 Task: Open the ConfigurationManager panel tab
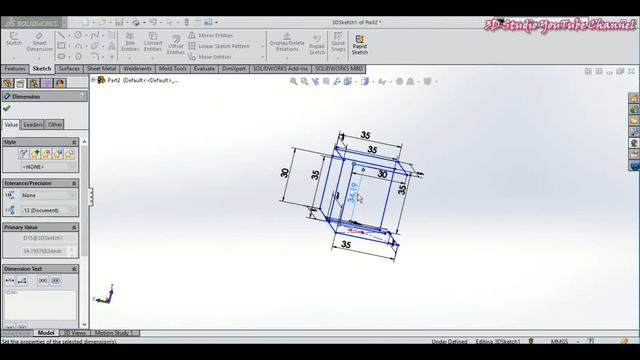[x=33, y=83]
